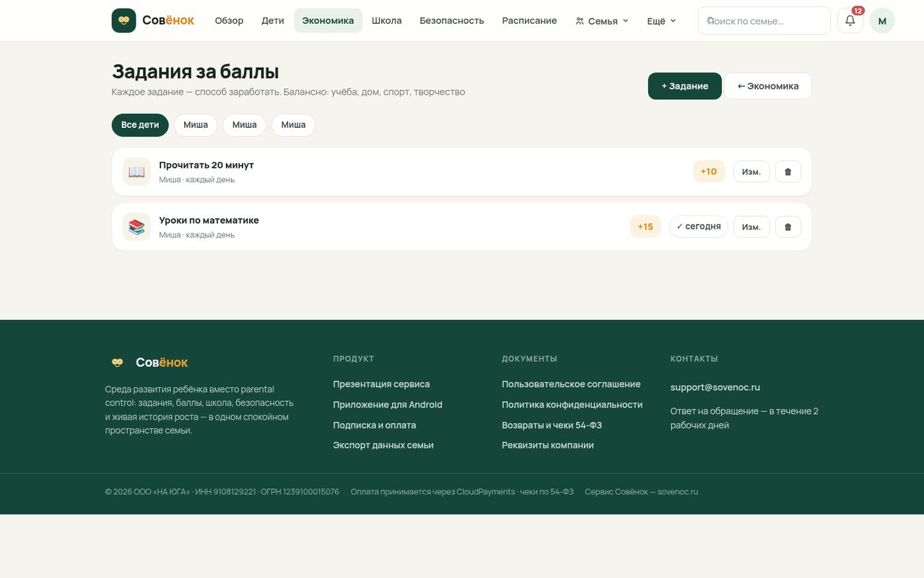
Task: Open the "Расписание" page
Action: 530,21
